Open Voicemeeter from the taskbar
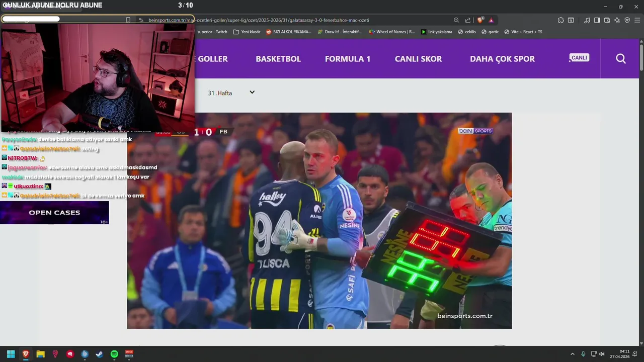The width and height of the screenshot is (644, 362). point(129,354)
